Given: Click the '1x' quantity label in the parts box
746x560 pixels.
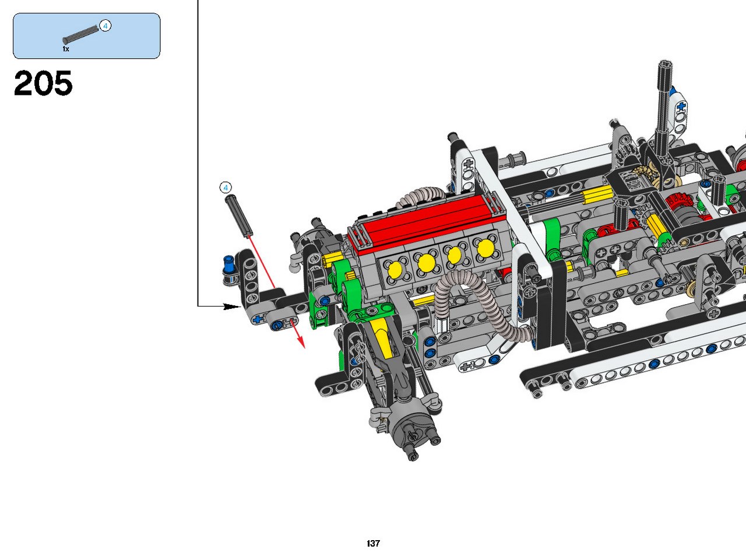Looking at the screenshot, I should 66,50.
